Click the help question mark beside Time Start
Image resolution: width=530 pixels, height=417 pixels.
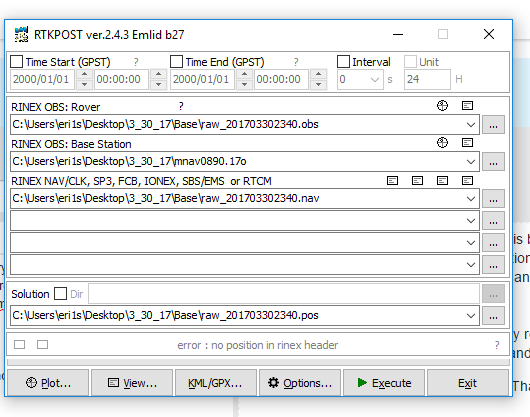(x=136, y=62)
